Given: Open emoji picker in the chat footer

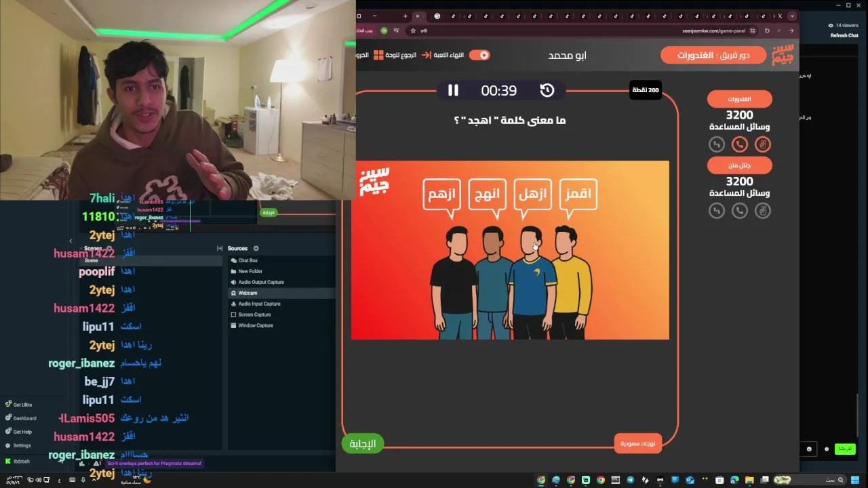Looking at the screenshot, I should pyautogui.click(x=810, y=449).
